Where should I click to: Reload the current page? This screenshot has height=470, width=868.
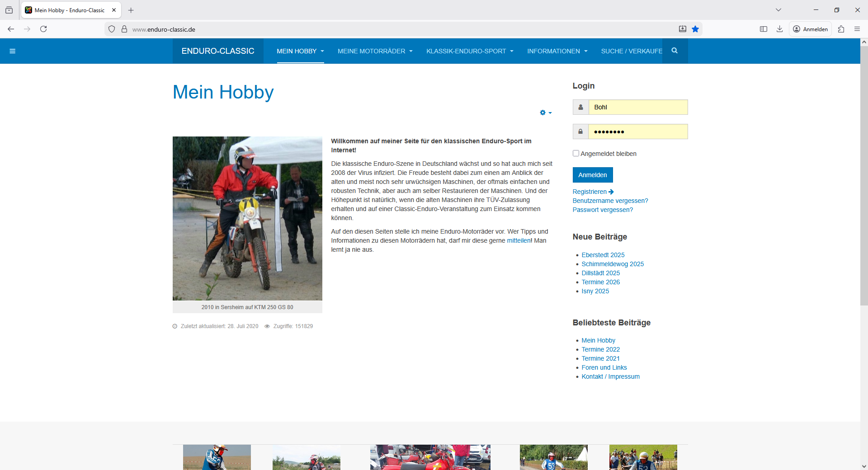[43, 29]
